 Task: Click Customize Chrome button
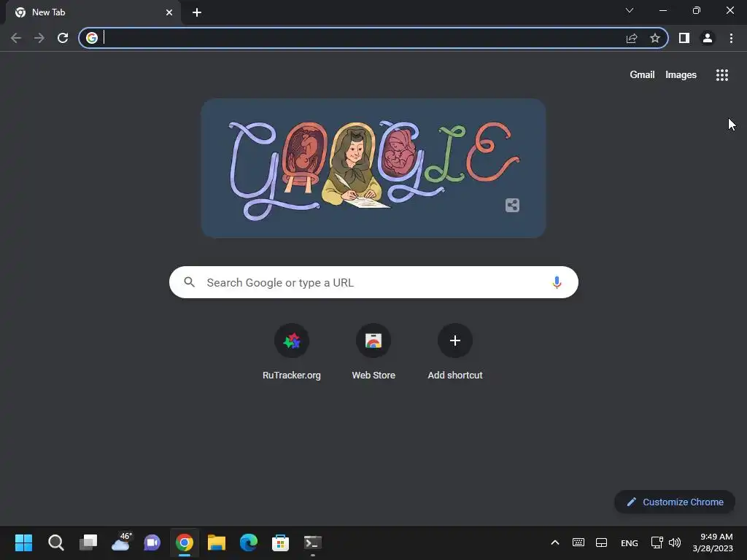675,502
